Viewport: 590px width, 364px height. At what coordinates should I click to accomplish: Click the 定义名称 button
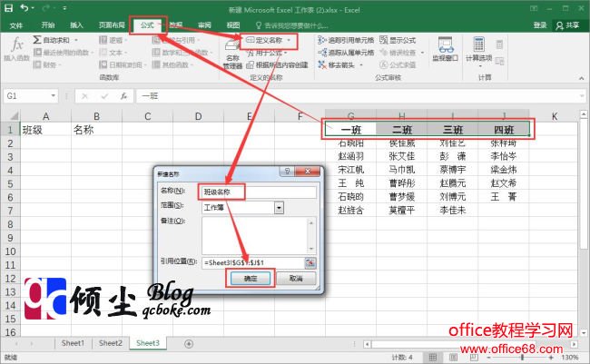tap(265, 40)
